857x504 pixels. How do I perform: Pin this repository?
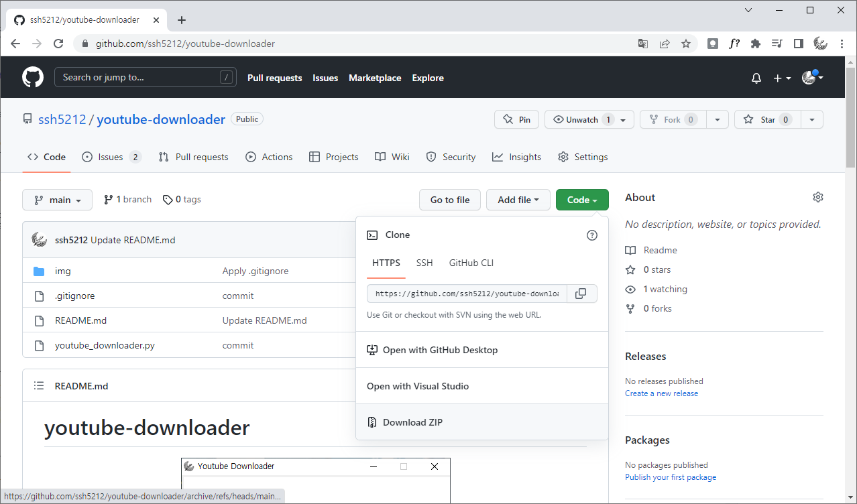[x=516, y=119]
